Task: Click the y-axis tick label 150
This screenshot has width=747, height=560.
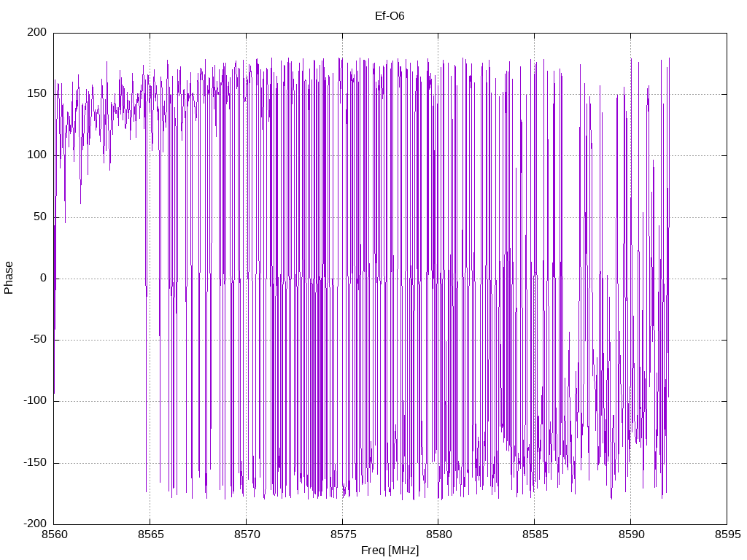Action: coord(37,94)
